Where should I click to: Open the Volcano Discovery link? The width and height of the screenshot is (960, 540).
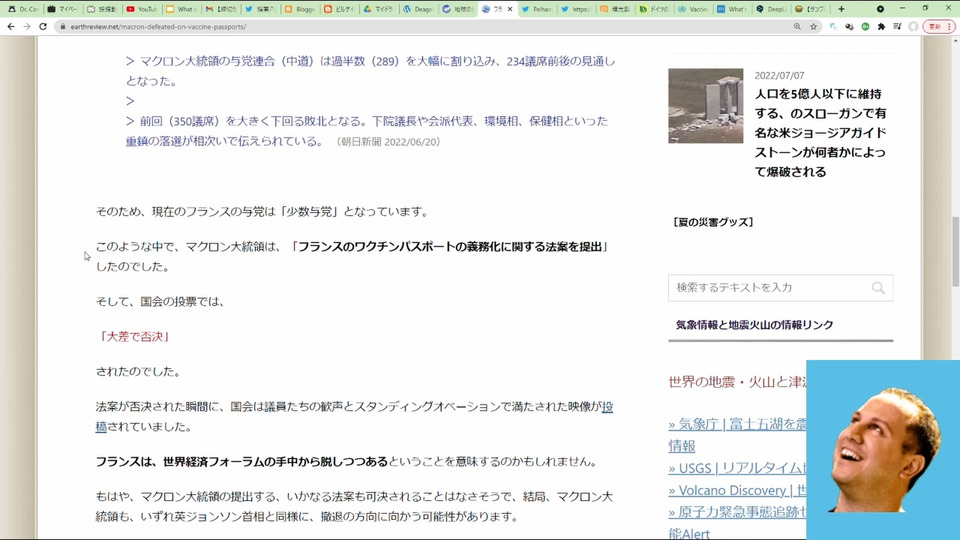point(737,490)
